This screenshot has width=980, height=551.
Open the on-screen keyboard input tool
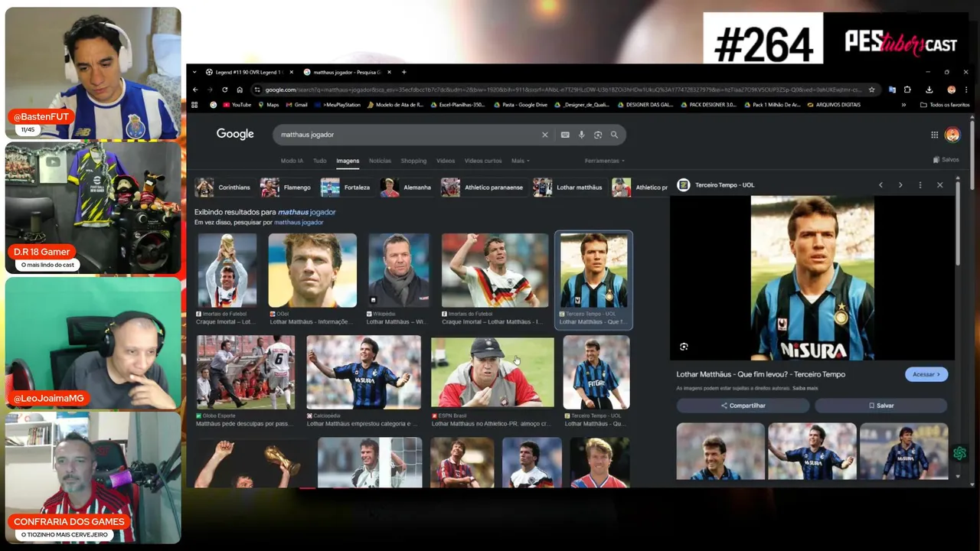pyautogui.click(x=565, y=135)
